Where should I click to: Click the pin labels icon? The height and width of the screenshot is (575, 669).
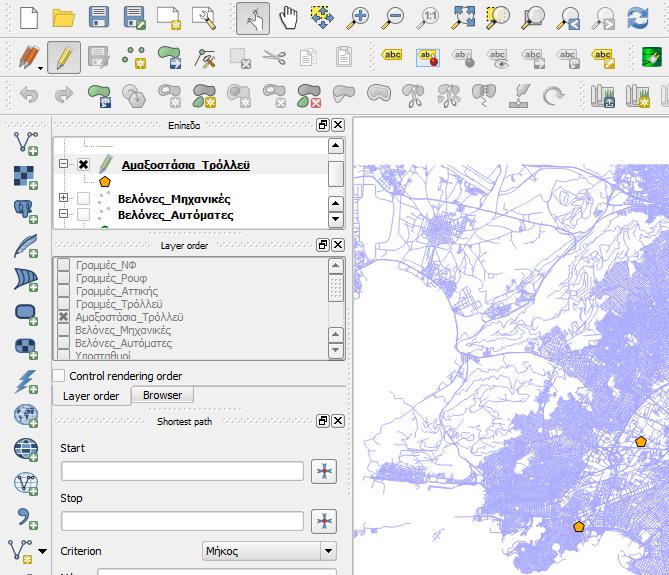(428, 57)
